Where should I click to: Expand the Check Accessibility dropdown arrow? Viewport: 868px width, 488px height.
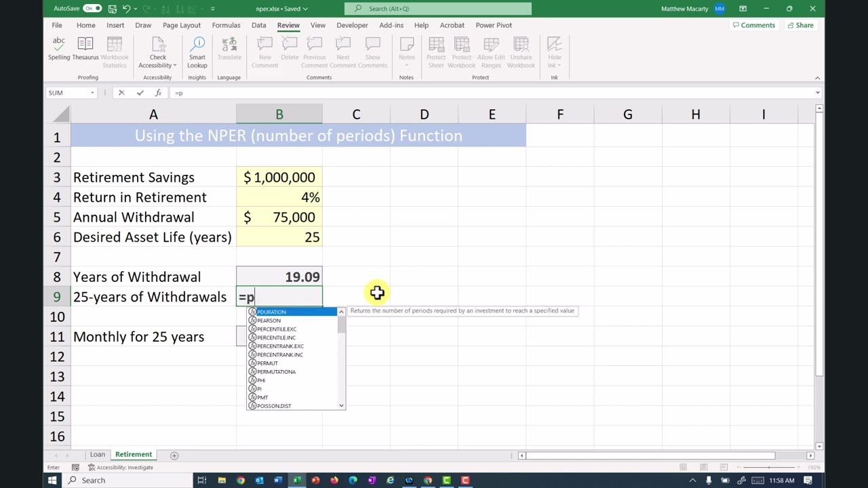(x=175, y=66)
